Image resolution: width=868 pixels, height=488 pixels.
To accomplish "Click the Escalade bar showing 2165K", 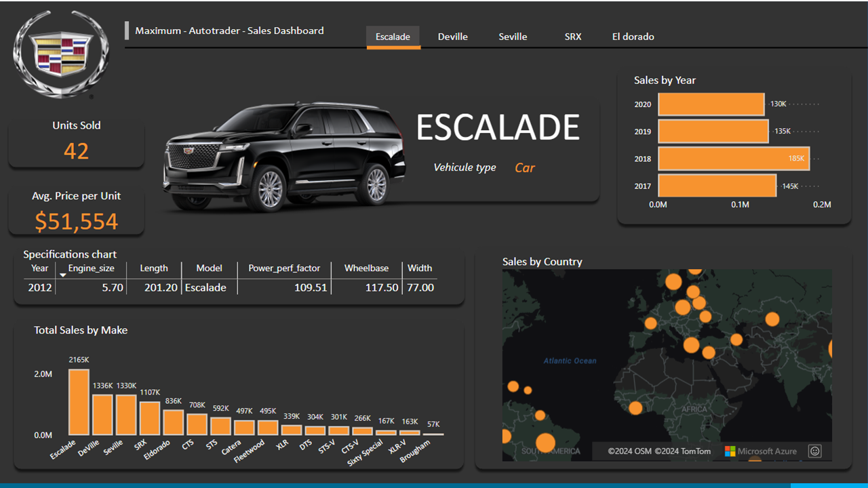I will [x=79, y=402].
